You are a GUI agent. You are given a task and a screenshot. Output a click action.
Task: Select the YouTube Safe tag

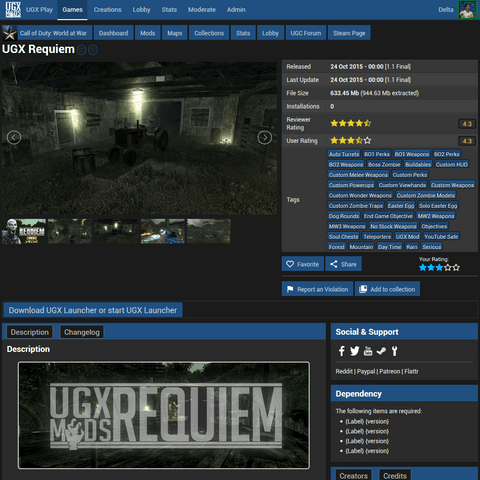(441, 236)
